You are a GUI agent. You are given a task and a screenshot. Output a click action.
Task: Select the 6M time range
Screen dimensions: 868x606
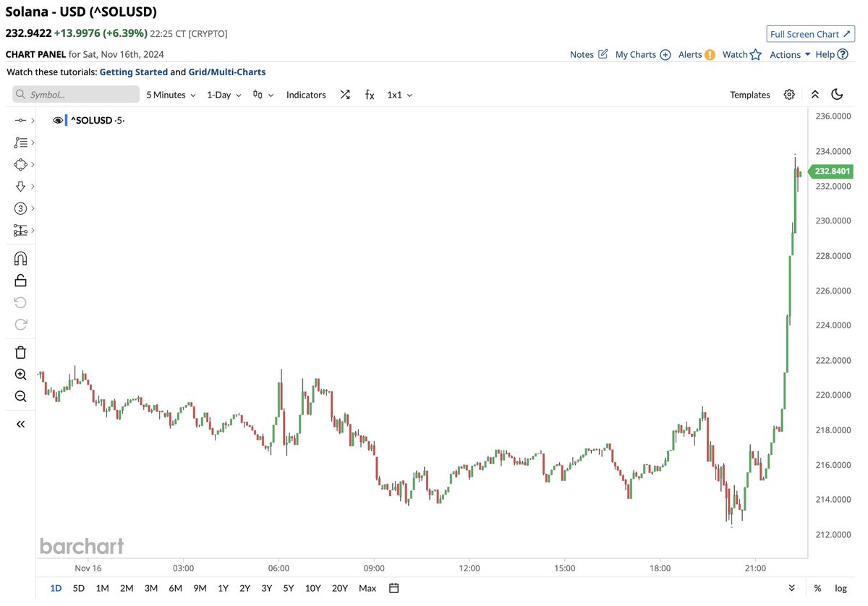(175, 588)
